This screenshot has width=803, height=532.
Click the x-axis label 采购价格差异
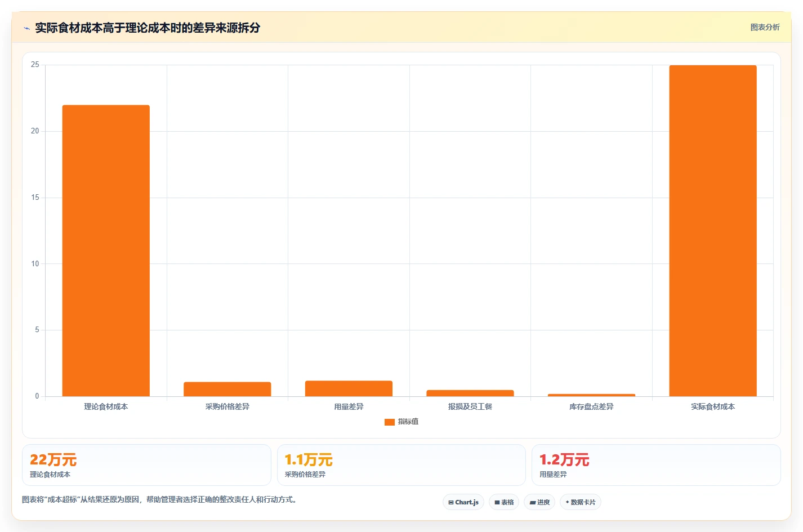(227, 406)
